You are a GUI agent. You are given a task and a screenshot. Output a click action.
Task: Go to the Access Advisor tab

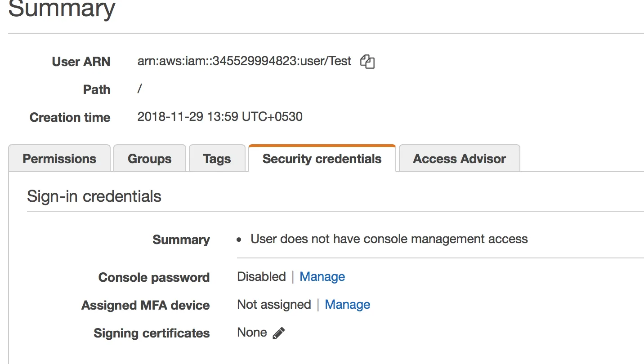pyautogui.click(x=459, y=159)
